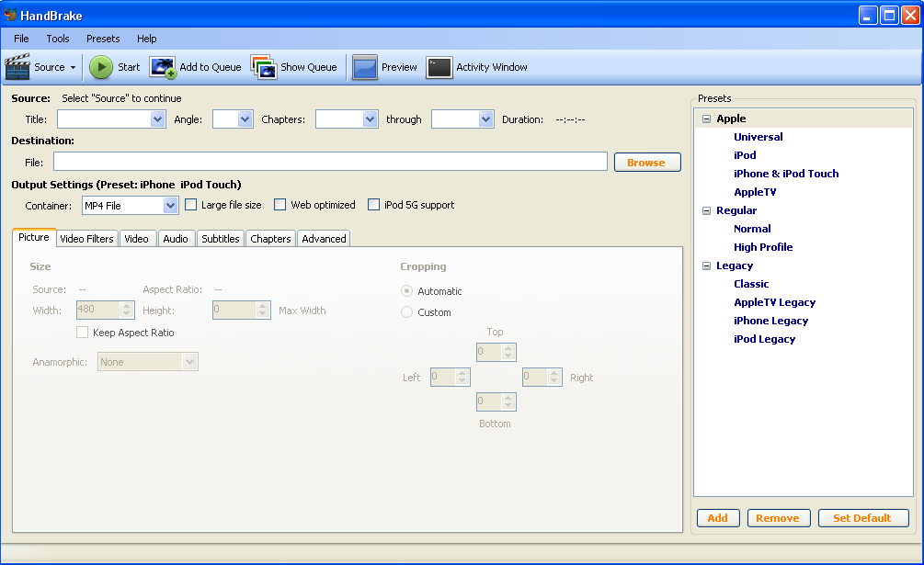Click the Preview screen icon

[365, 67]
